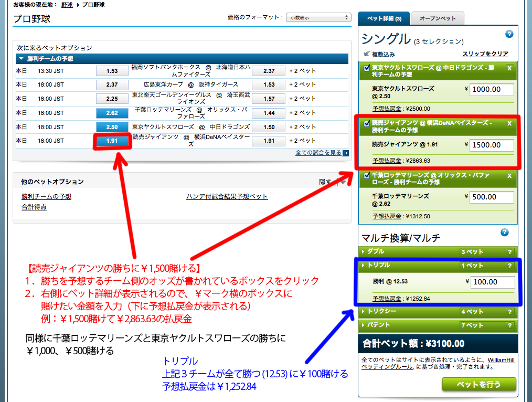Uncheck the 東京ヤクルトスワローズ bet checkbox

coord(367,68)
